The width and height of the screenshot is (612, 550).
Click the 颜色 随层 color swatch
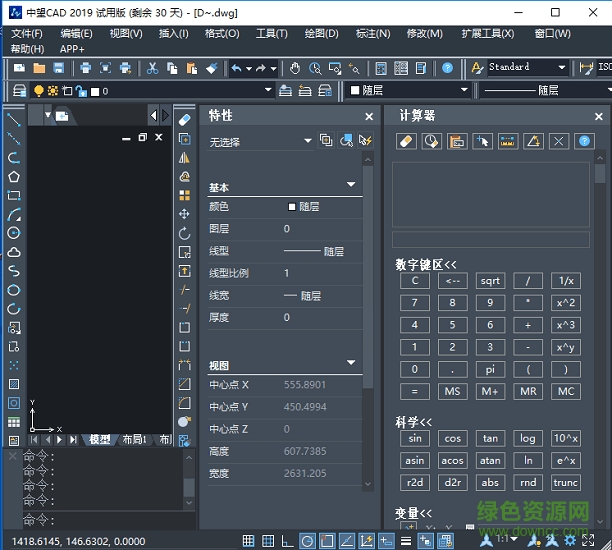point(292,207)
